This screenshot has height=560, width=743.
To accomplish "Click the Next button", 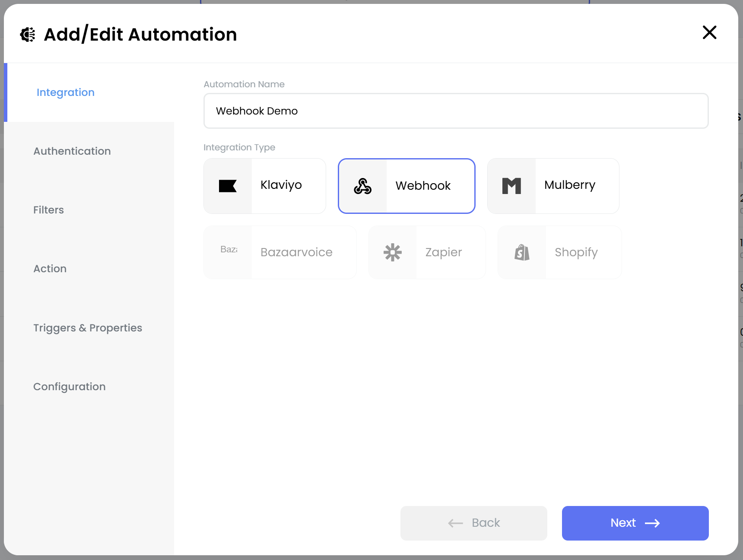I will point(635,523).
